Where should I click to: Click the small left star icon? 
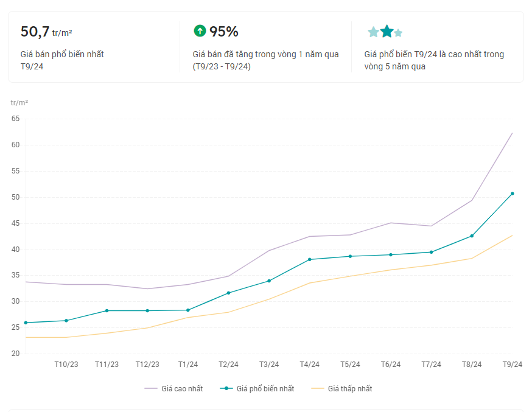pos(373,32)
